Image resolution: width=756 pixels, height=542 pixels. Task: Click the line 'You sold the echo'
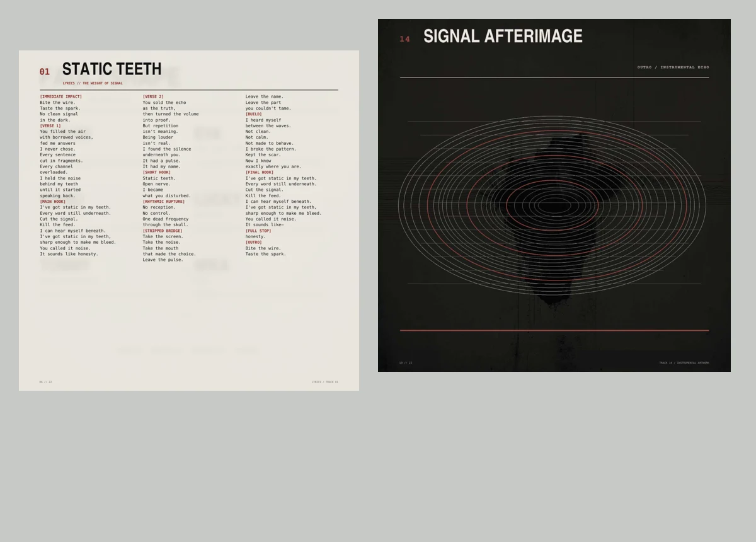(164, 102)
